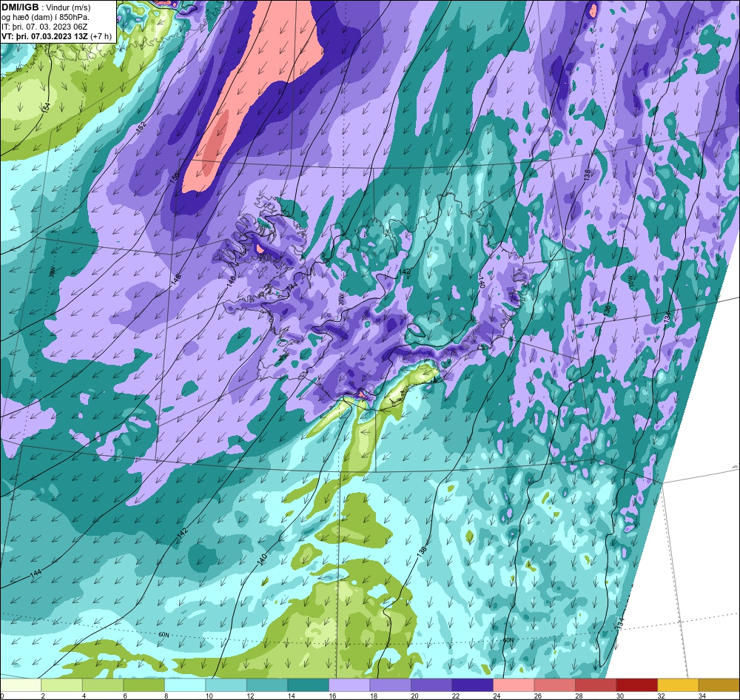This screenshot has width=740, height=700.
Task: Click the '(+7 h)' forecast offset text
Action: [101, 36]
